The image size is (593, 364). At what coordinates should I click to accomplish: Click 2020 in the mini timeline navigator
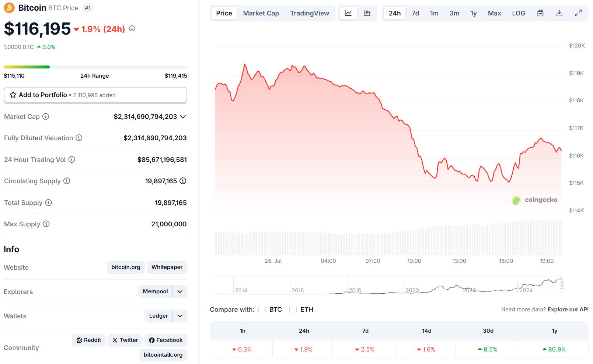pyautogui.click(x=412, y=290)
